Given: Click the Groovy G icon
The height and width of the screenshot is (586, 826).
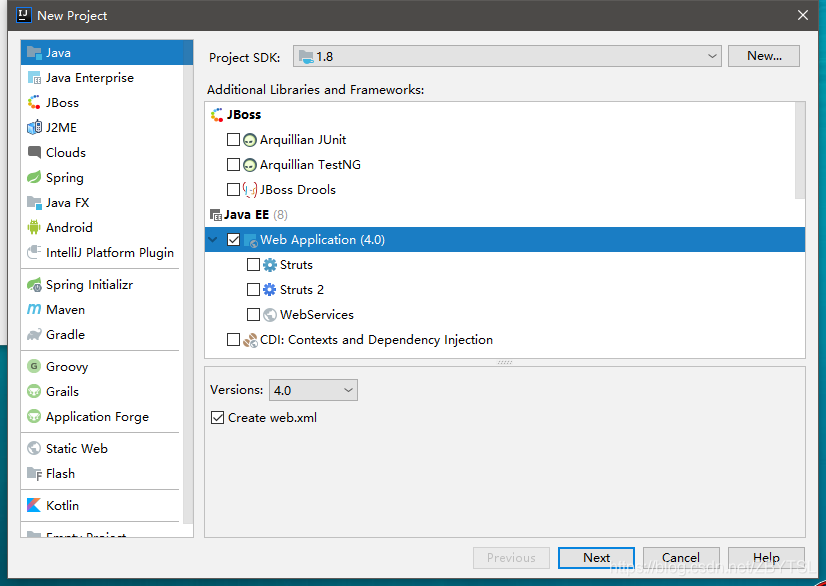Looking at the screenshot, I should pyautogui.click(x=34, y=366).
